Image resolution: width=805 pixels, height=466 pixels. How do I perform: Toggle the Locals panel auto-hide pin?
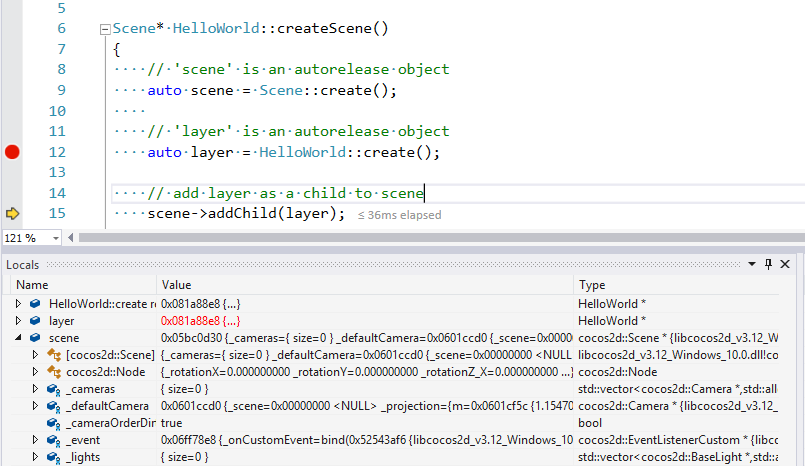pyautogui.click(x=770, y=264)
